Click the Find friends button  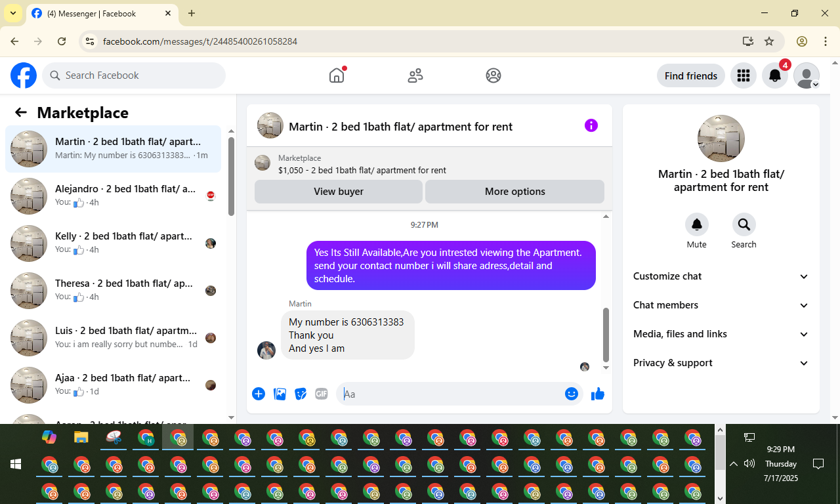pos(691,75)
